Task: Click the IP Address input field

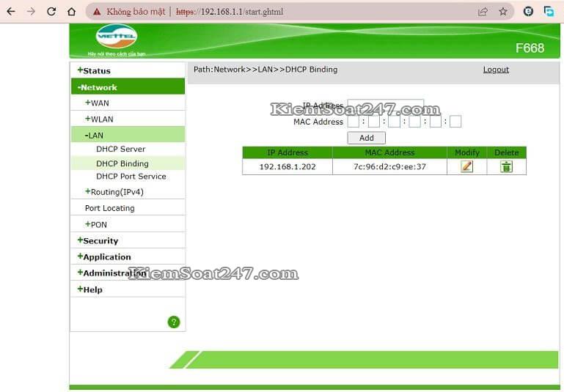Action: click(385, 106)
